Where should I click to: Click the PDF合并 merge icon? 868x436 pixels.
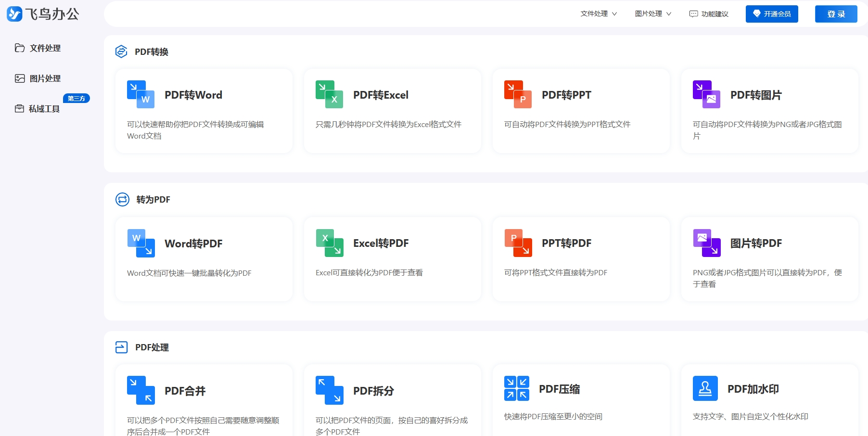click(x=141, y=390)
